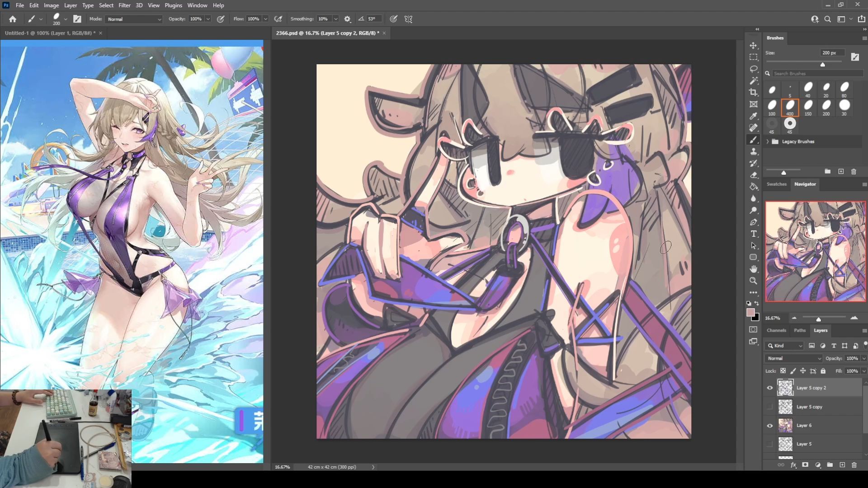This screenshot has height=488, width=868.
Task: Toggle Quick Mask mode
Action: pyautogui.click(x=753, y=329)
